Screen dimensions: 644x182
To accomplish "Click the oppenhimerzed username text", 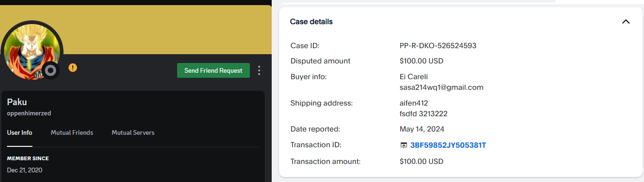I will click(x=29, y=113).
